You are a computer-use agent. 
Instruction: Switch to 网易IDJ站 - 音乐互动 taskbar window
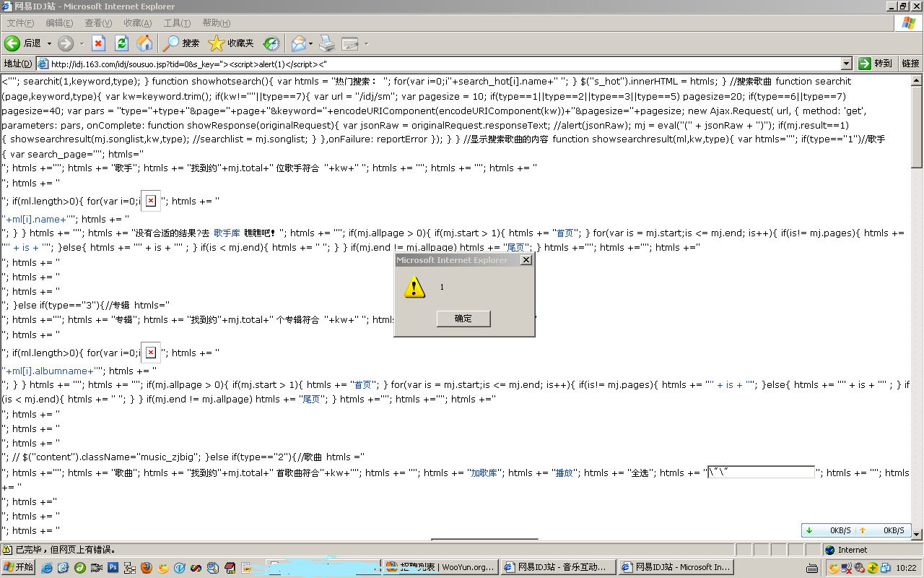(x=559, y=567)
